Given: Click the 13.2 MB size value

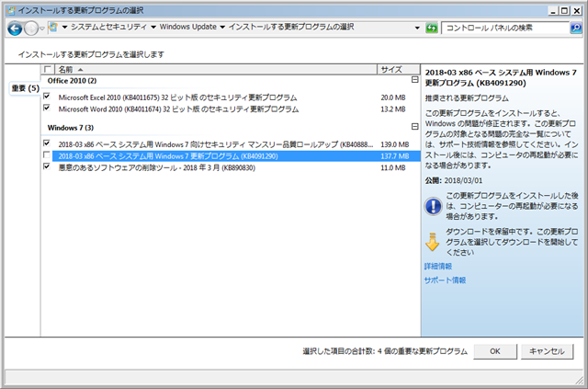Looking at the screenshot, I should (x=393, y=109).
